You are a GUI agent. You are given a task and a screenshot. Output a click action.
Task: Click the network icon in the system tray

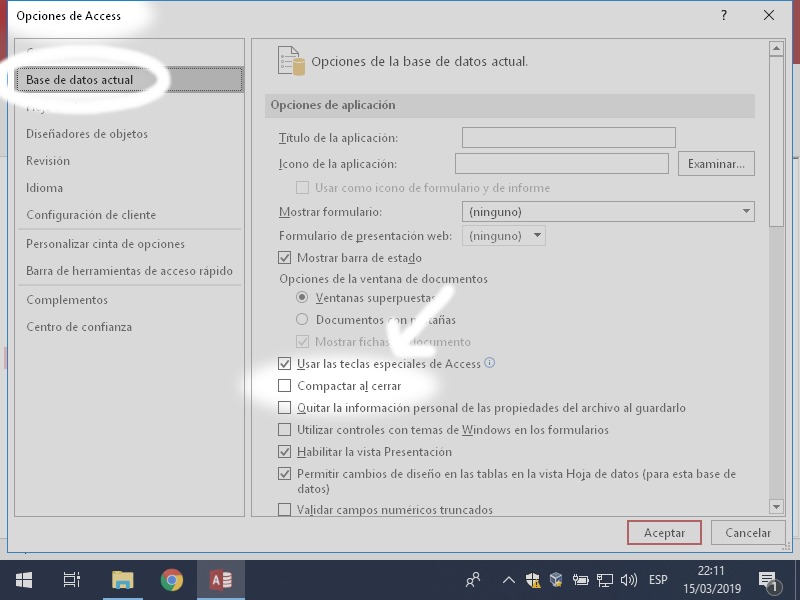click(604, 579)
